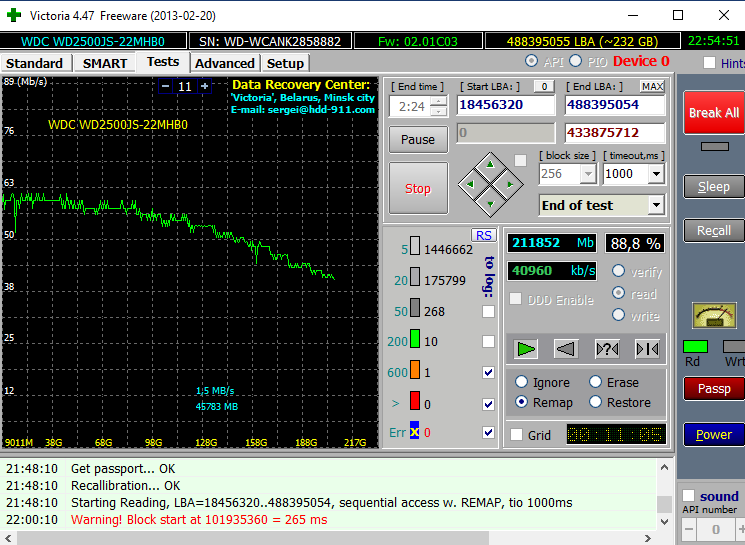
Task: Uncheck the 600 ms log checkbox
Action: pyautogui.click(x=488, y=373)
